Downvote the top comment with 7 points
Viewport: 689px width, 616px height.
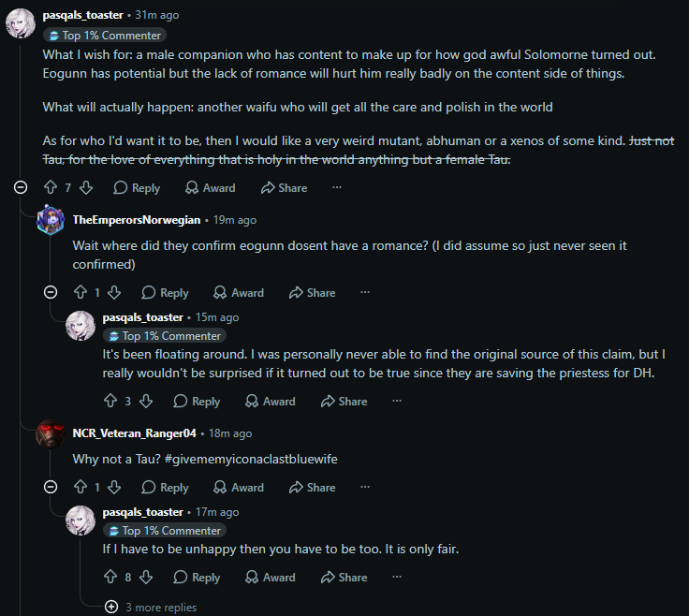click(x=86, y=187)
